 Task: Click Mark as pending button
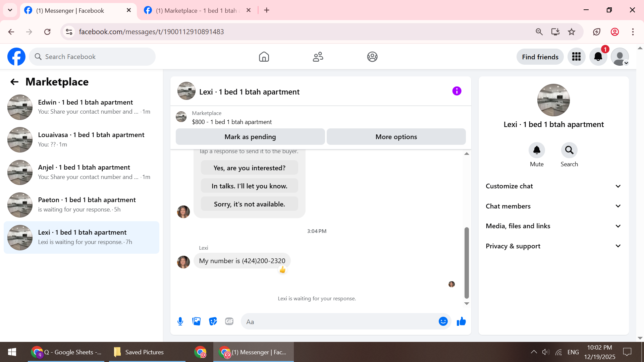(250, 137)
